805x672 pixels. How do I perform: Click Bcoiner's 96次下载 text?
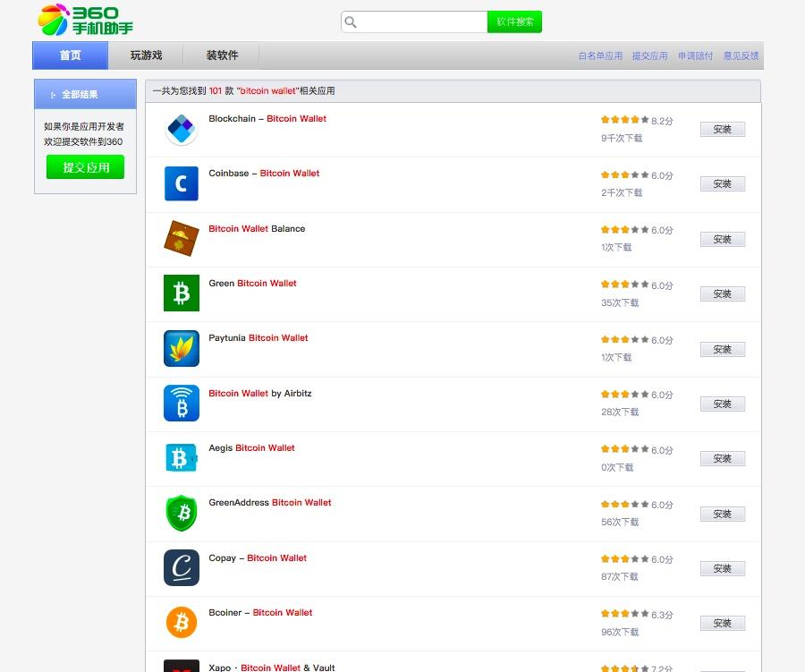pos(620,632)
